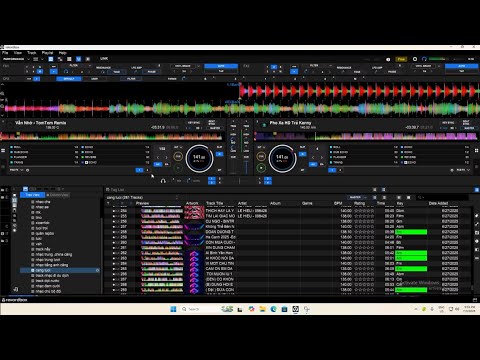
Task: Click the yellow Free plan button
Action: tap(401, 59)
